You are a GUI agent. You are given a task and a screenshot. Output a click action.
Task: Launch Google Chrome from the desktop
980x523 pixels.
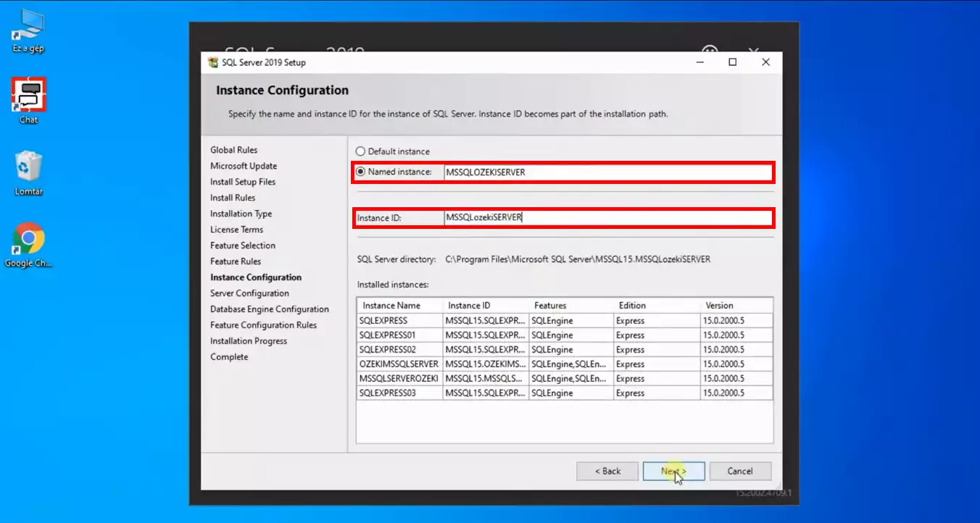(28, 245)
